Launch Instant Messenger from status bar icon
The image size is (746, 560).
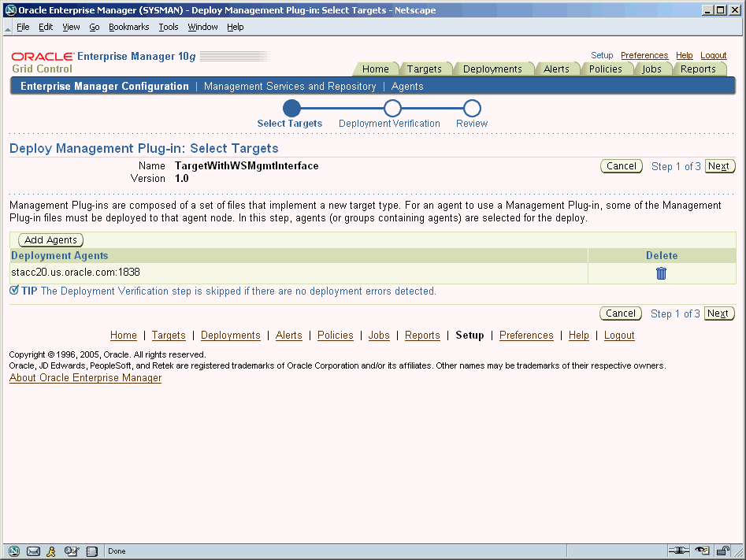coord(52,551)
